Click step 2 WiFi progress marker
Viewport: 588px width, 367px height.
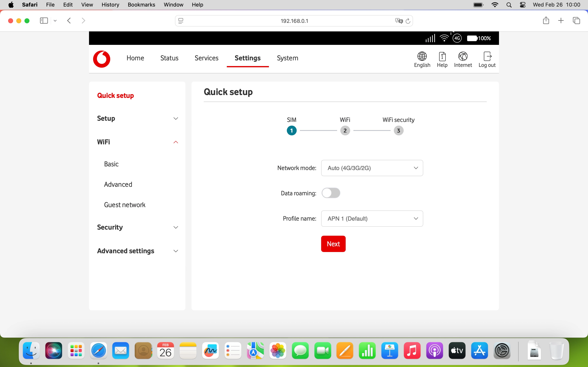(x=345, y=130)
